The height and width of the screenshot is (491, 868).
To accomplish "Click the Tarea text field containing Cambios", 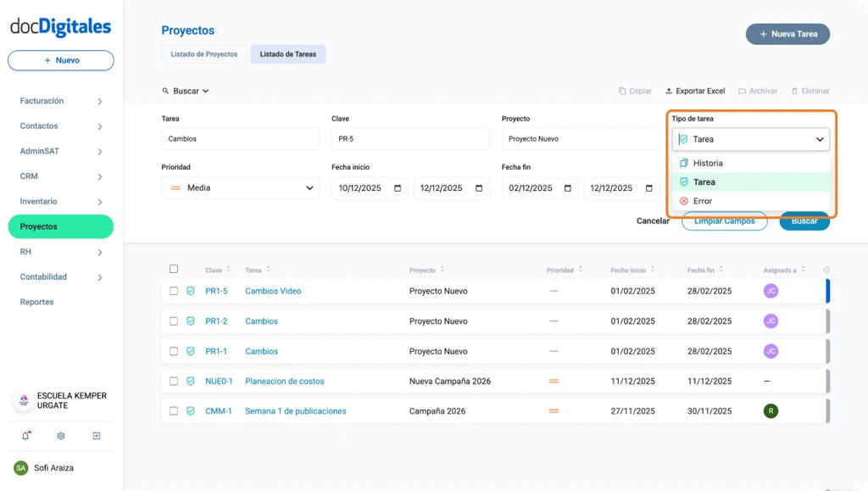I will pos(240,139).
